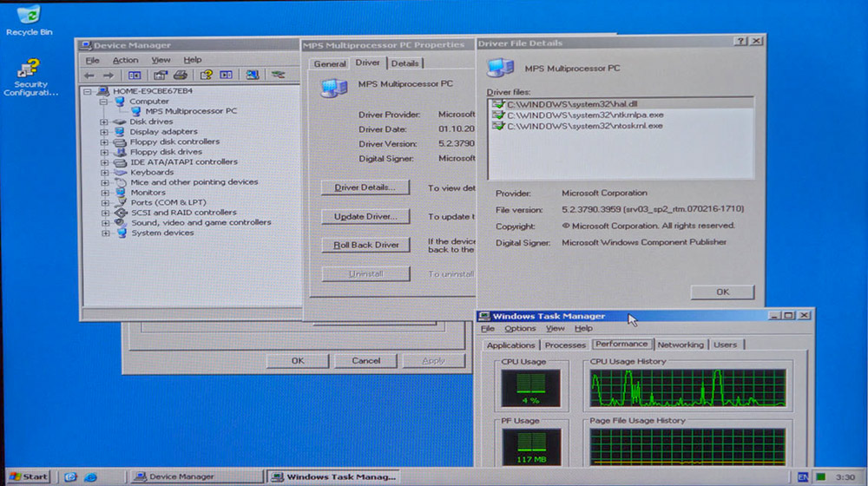The image size is (868, 486).
Task: Collapse the Computer tree node
Action: (104, 102)
